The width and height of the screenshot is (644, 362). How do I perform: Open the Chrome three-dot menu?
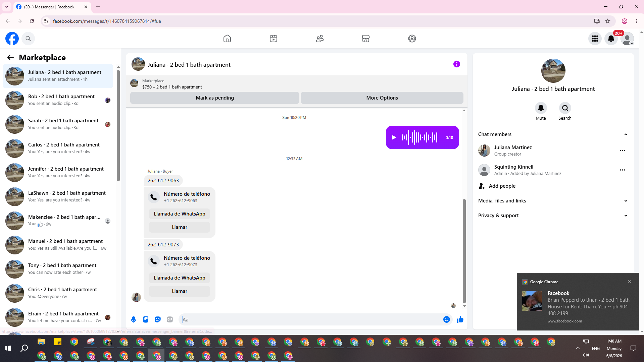[637, 21]
